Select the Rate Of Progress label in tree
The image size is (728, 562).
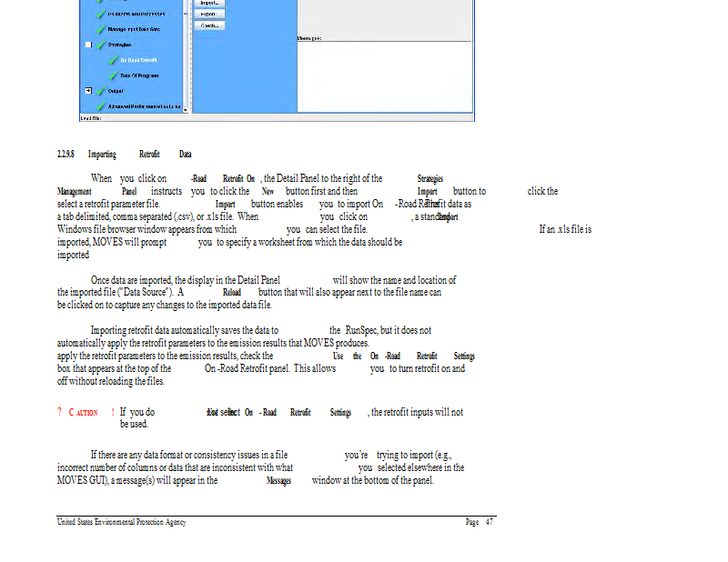point(139,75)
